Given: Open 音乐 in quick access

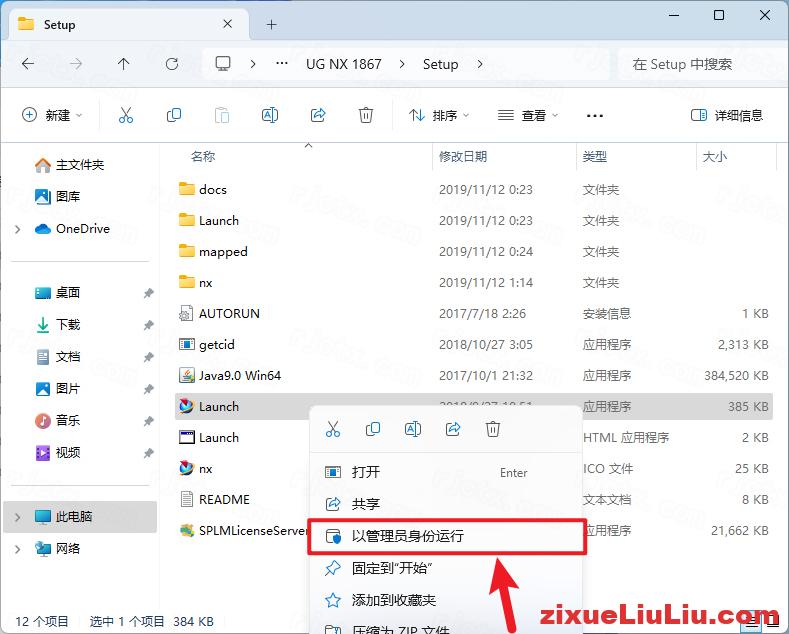Looking at the screenshot, I should coord(57,420).
